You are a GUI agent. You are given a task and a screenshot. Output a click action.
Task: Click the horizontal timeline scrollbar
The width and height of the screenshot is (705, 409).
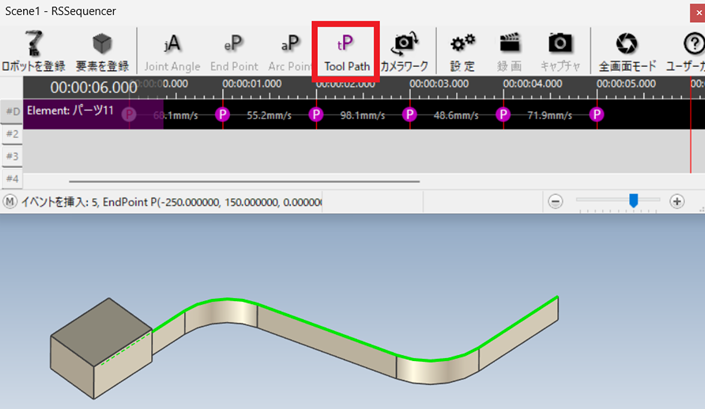point(244,182)
